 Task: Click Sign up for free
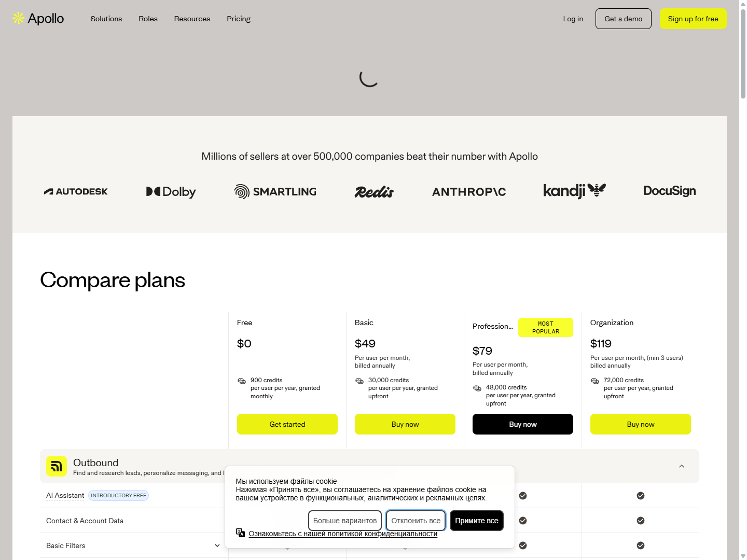point(693,18)
